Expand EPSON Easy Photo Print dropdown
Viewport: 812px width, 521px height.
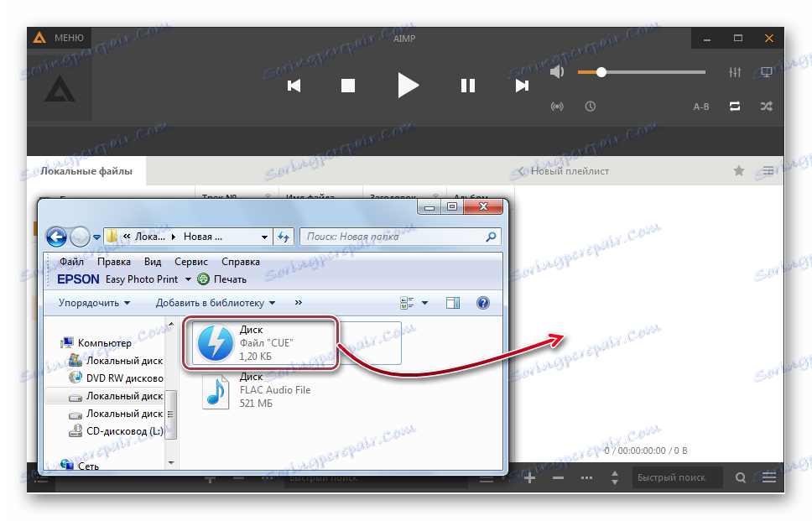tap(188, 279)
